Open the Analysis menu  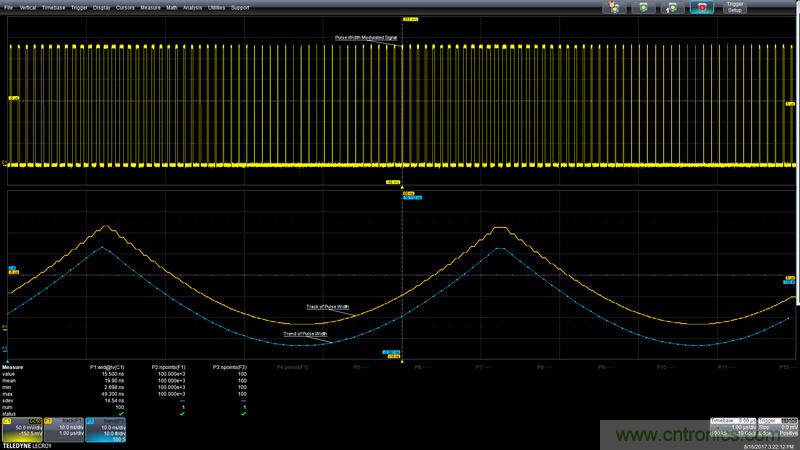coord(193,6)
